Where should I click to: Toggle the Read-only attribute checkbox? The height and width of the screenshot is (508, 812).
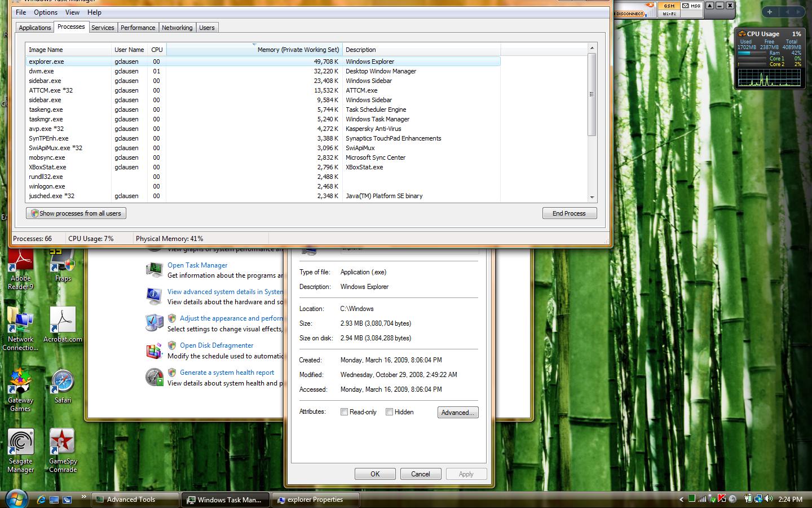pos(344,412)
